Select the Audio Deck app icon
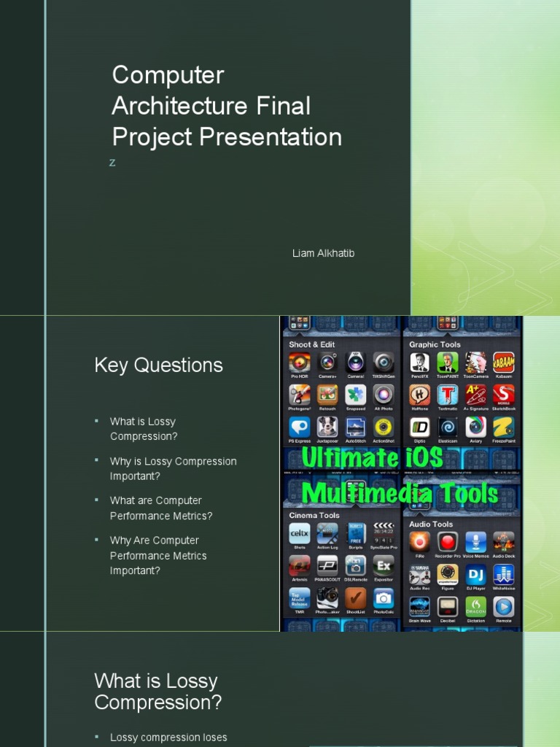 [x=503, y=542]
